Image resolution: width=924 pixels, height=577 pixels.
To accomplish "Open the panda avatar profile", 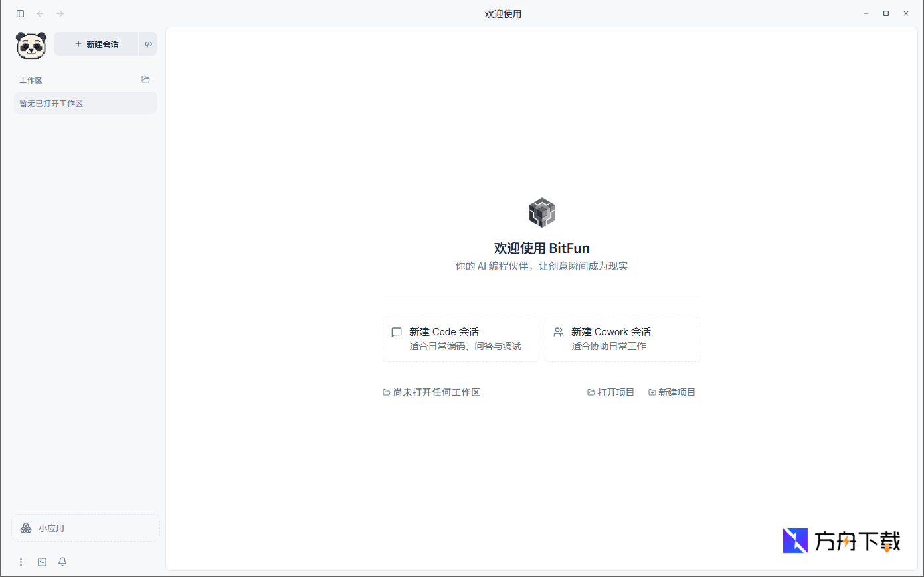I will click(x=31, y=45).
